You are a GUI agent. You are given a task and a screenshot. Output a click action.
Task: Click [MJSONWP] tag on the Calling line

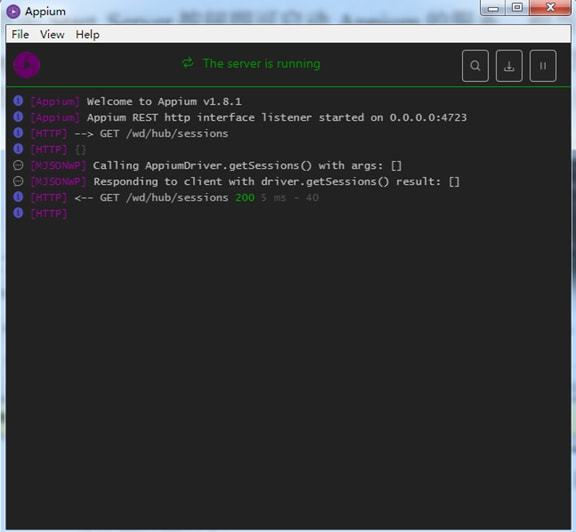tap(58, 166)
